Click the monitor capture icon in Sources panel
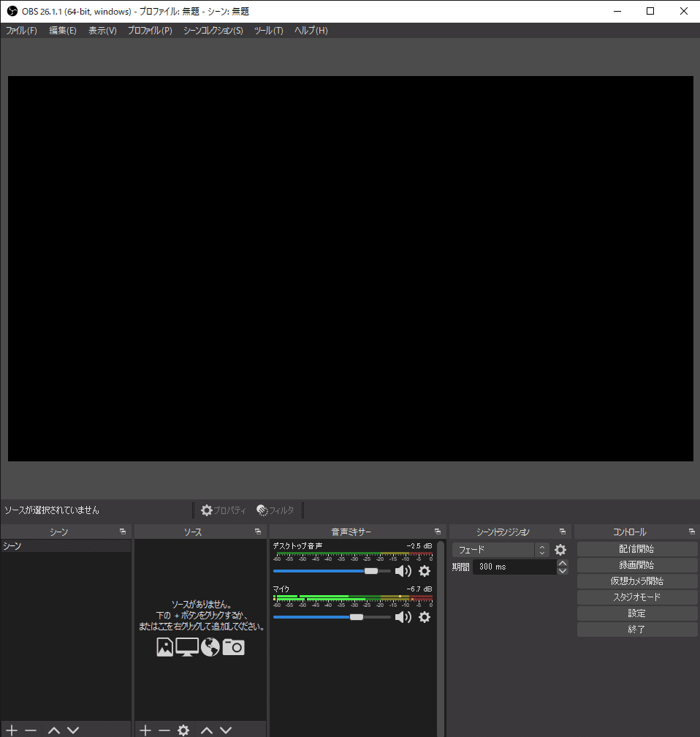Screen dimensions: 700x737 pyautogui.click(x=186, y=647)
